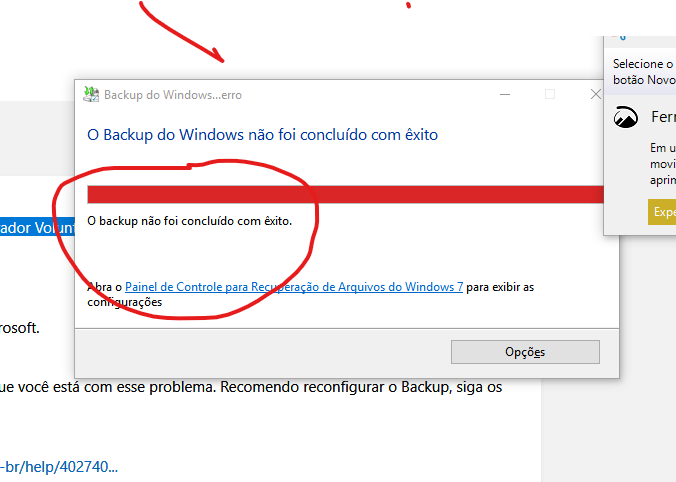Viewport: 676px width, 482px height.
Task: Minimize the Backup do Windows dialog
Action: point(505,94)
